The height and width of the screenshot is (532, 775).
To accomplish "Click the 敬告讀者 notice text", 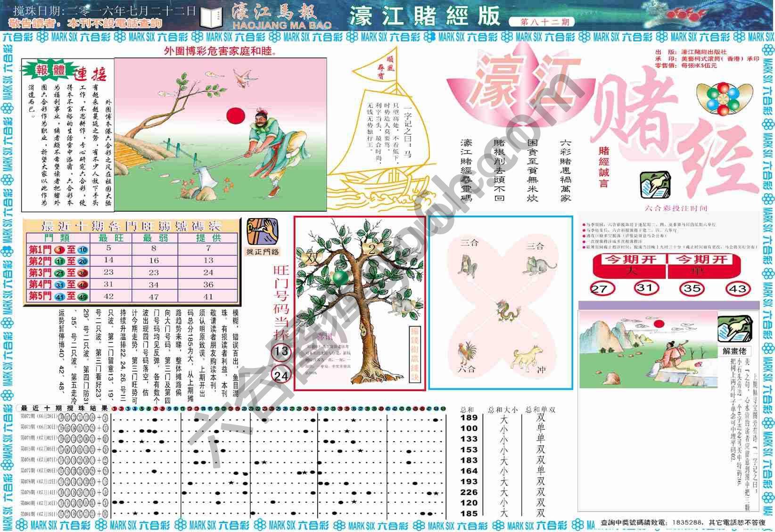I will pyautogui.click(x=86, y=23).
